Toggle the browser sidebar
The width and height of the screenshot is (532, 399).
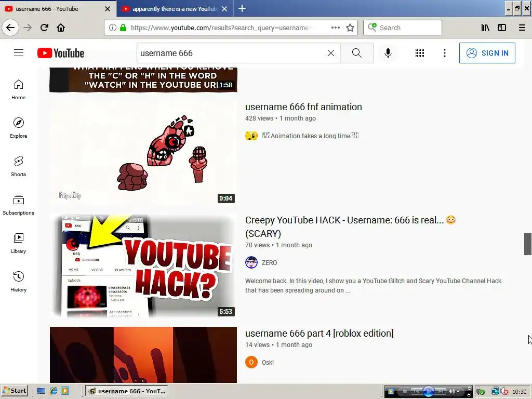coord(502,28)
